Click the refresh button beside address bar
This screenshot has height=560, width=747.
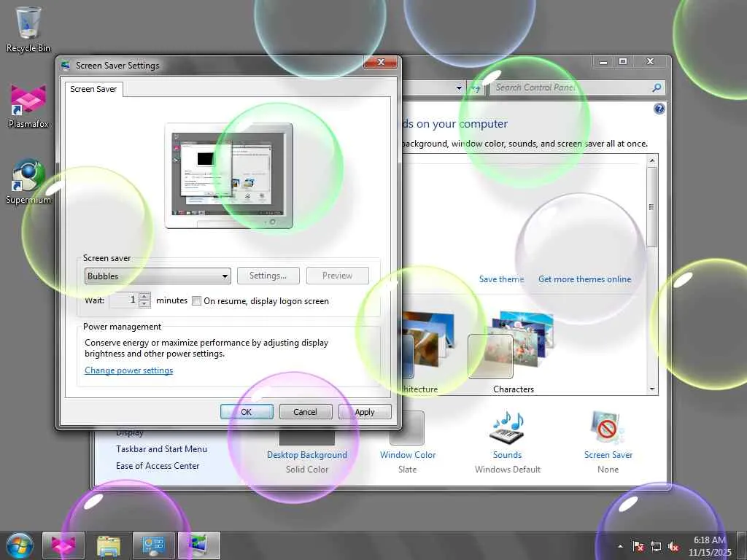[476, 87]
